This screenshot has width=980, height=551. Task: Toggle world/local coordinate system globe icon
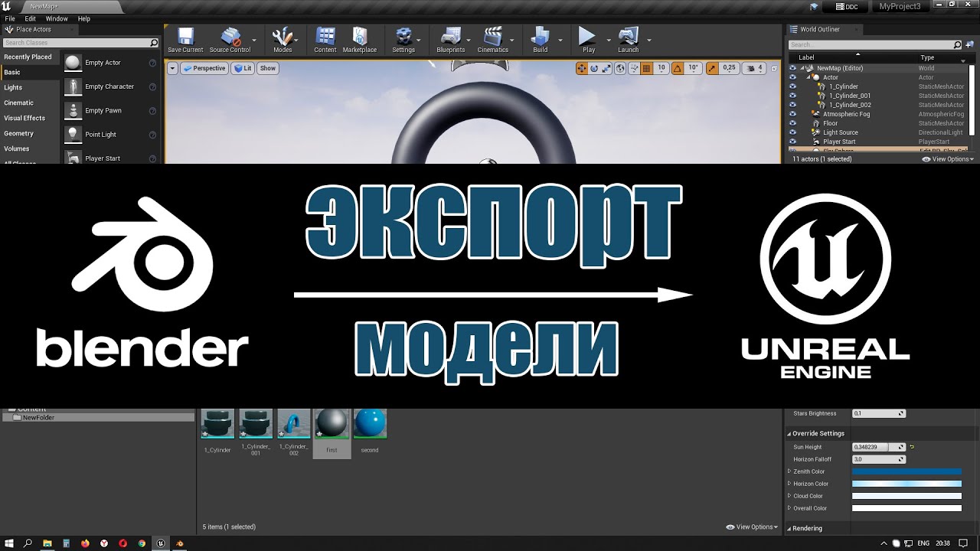tap(620, 68)
